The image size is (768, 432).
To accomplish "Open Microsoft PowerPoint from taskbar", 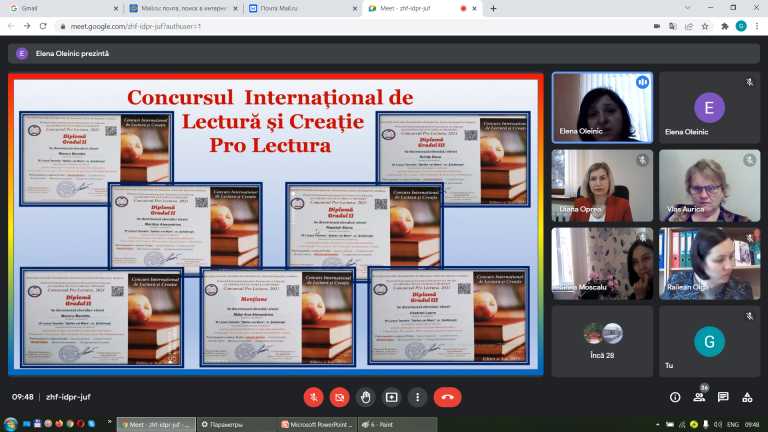I will (316, 425).
